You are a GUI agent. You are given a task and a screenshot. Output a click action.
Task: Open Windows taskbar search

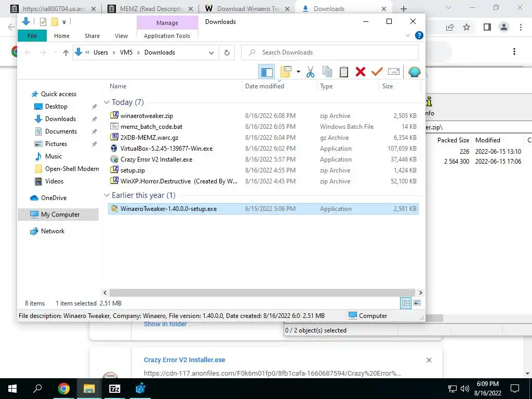(x=37, y=389)
